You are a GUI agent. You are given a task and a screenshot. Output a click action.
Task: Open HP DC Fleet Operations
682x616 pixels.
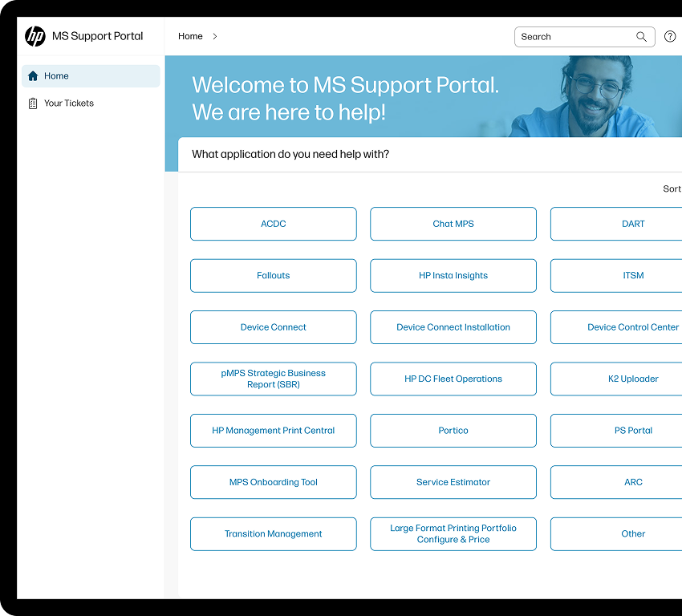coord(453,379)
